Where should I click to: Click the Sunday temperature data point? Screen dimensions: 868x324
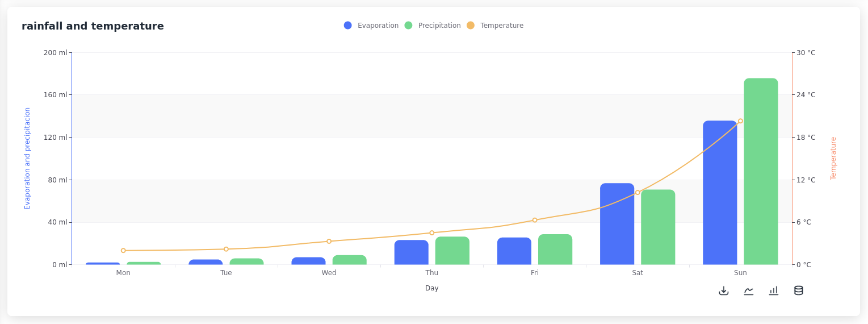tap(740, 121)
